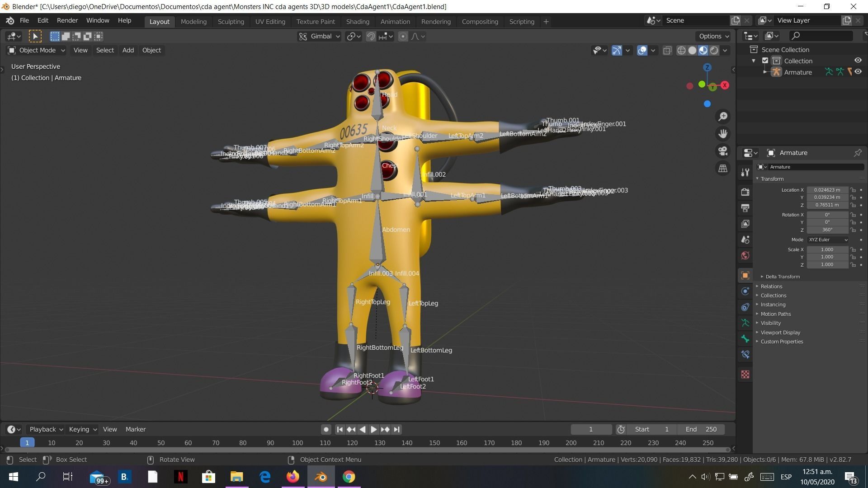Image resolution: width=868 pixels, height=488 pixels.
Task: Hide Armature with eye icon in outliner
Action: pos(858,72)
